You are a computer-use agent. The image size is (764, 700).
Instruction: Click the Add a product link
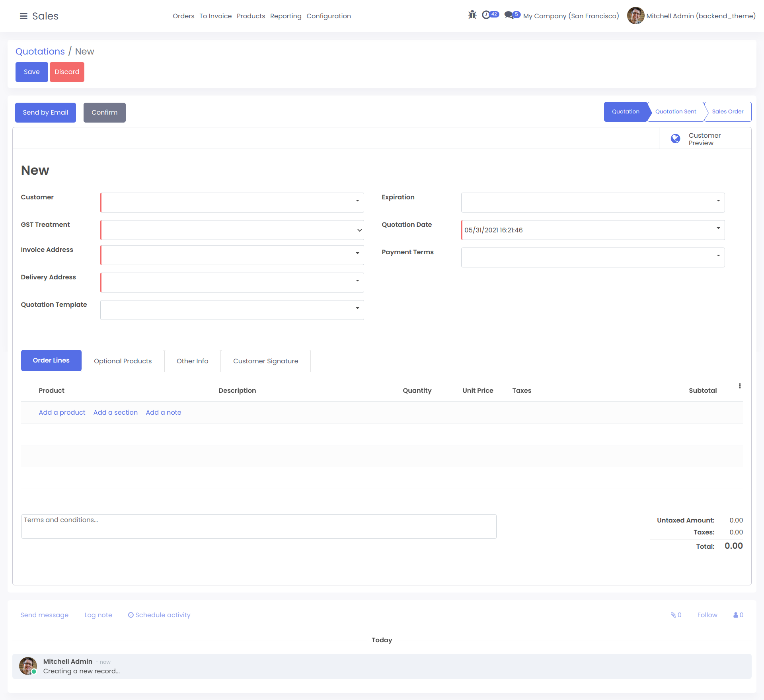tap(62, 412)
